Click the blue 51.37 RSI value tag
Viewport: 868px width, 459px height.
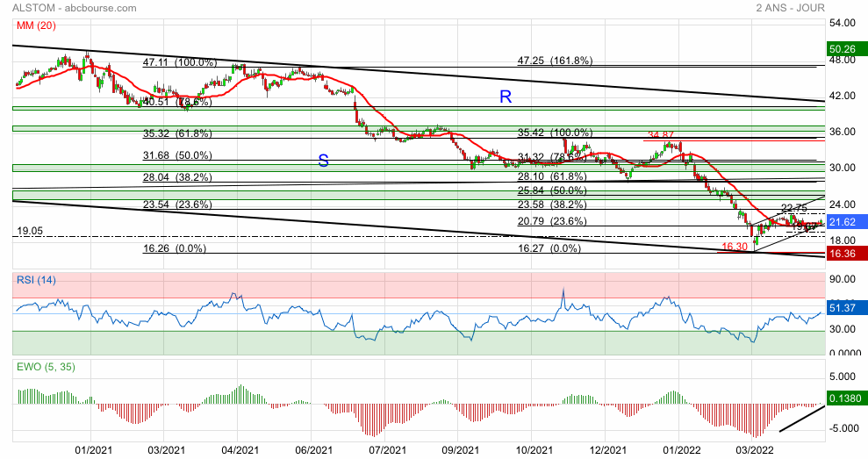pos(846,307)
